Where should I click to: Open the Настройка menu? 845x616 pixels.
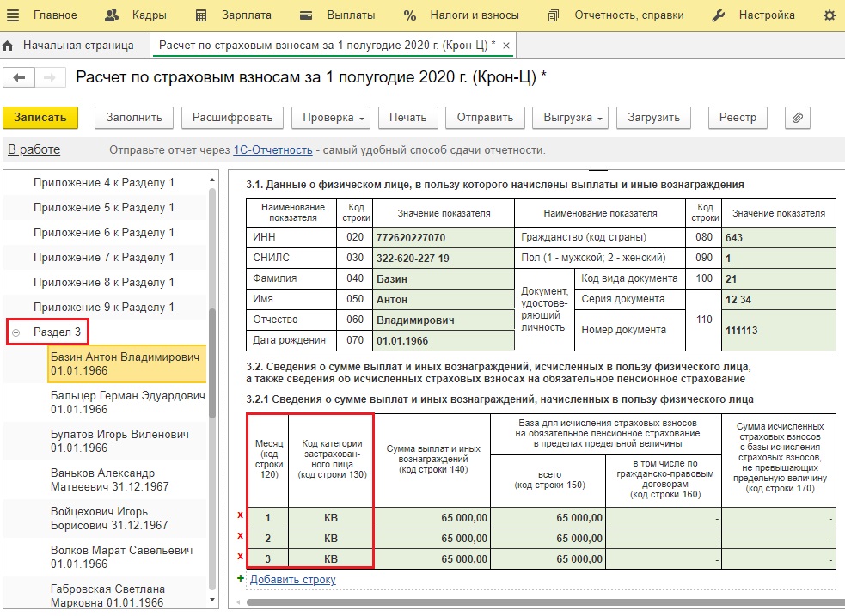767,15
